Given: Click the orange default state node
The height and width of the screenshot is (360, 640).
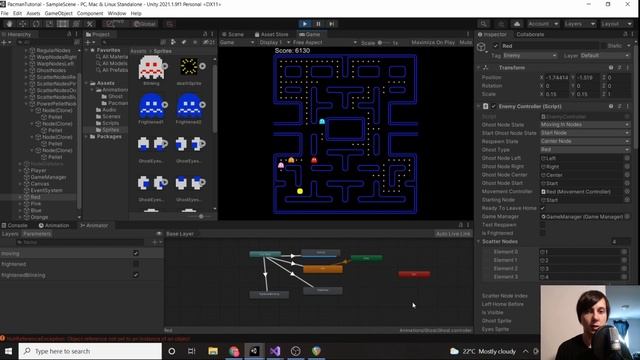Looking at the screenshot, I should click(x=323, y=269).
